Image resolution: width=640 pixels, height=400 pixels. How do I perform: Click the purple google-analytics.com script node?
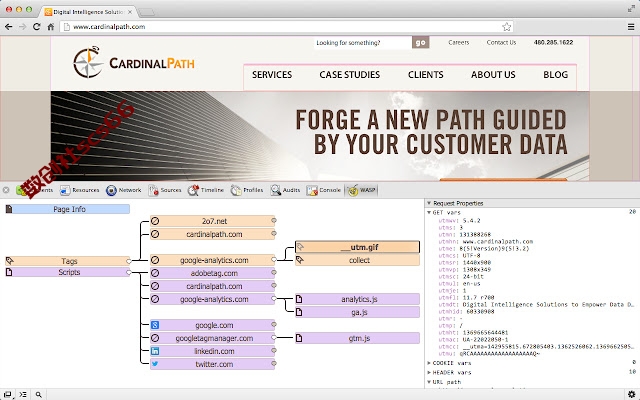click(x=212, y=299)
